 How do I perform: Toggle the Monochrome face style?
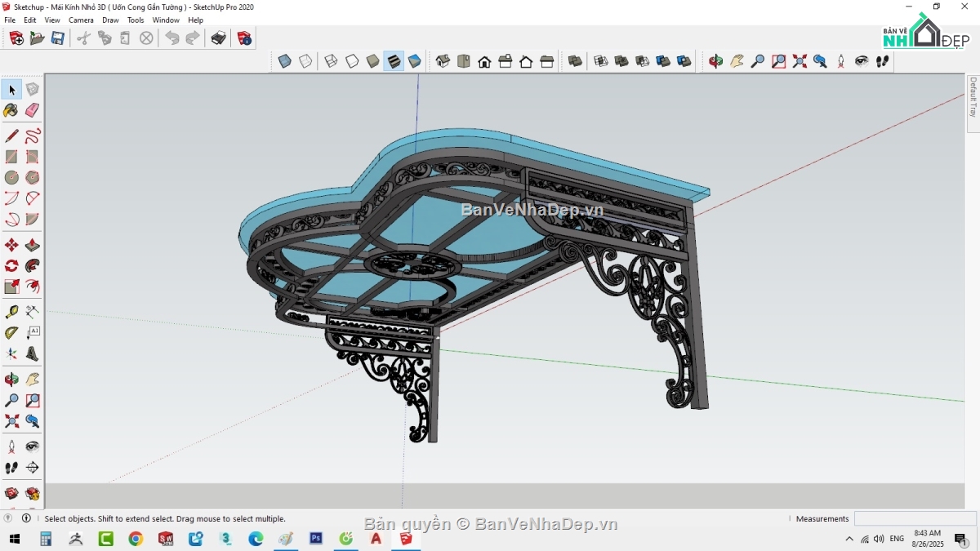[414, 60]
